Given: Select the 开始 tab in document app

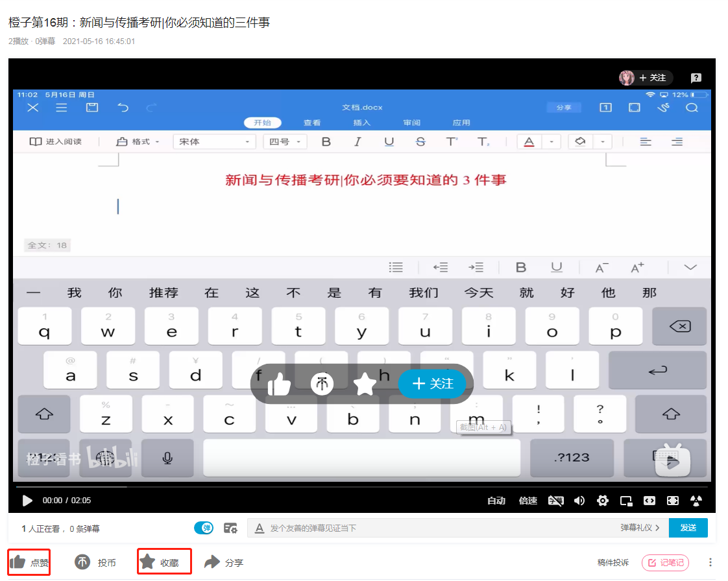Looking at the screenshot, I should [x=262, y=123].
